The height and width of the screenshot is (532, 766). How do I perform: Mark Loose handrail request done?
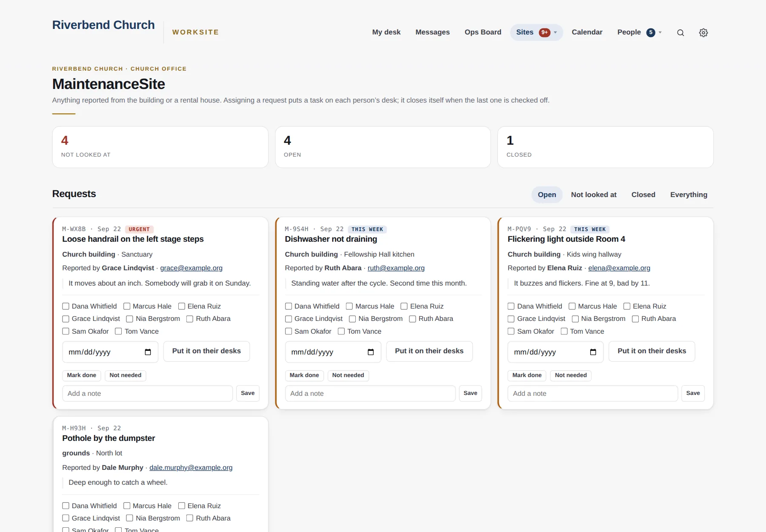coord(81,375)
